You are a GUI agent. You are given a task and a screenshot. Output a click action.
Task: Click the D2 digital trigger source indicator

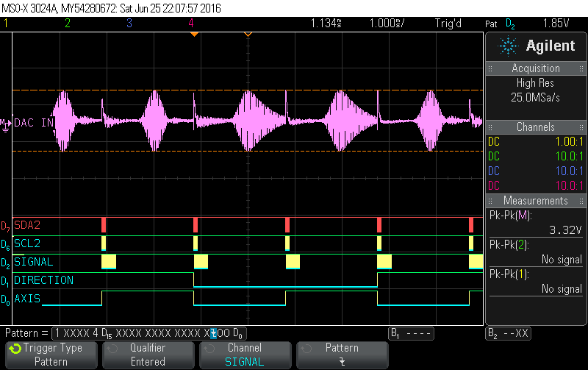click(510, 24)
